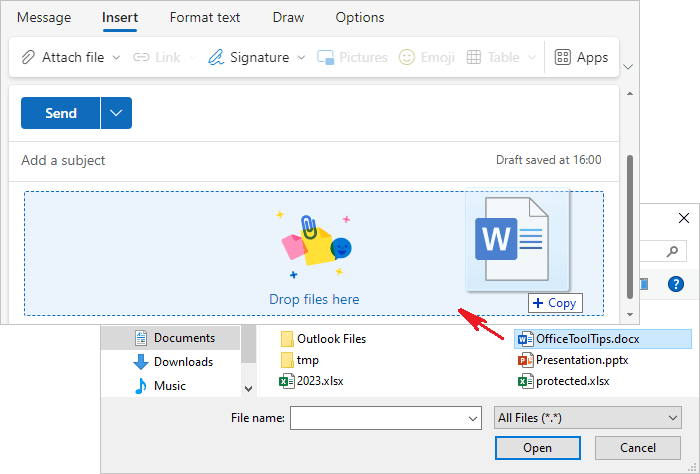Click the Emoji smiley icon
Viewport: 700px width, 474px height.
[x=407, y=57]
